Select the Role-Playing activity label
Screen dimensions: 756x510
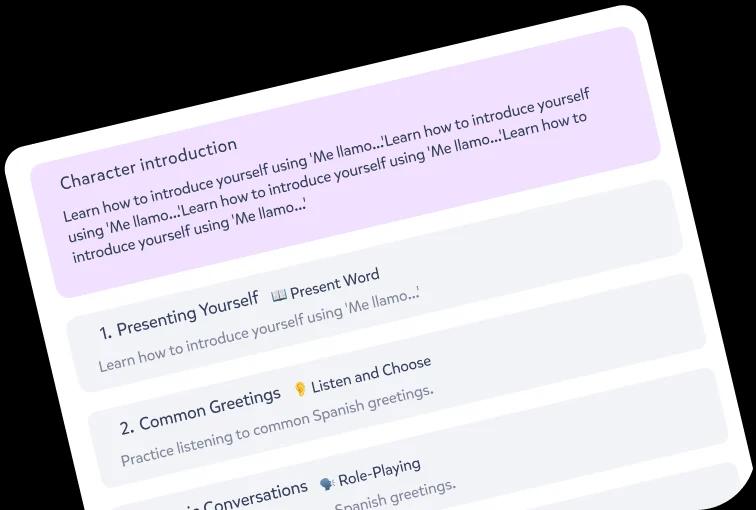coord(379,472)
